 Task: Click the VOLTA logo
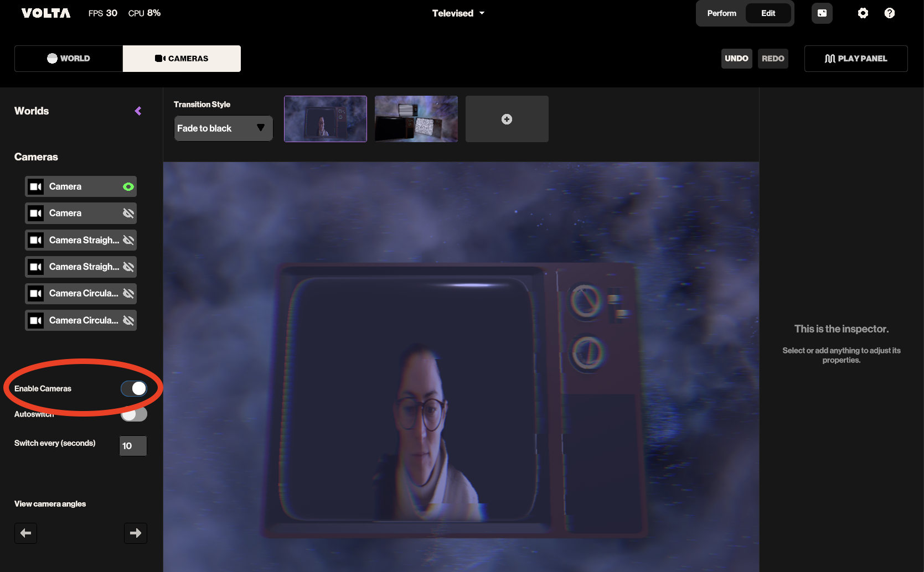tap(46, 13)
